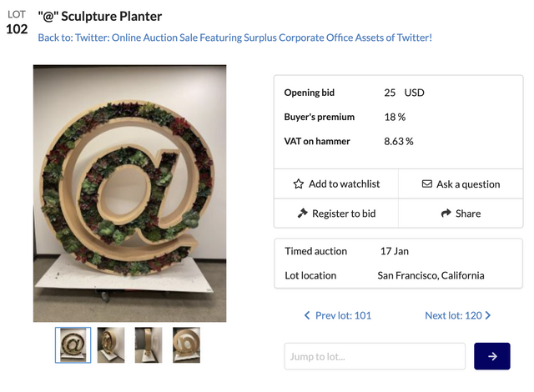Click the left chevron before Prev lot
This screenshot has width=534, height=392.
coord(307,316)
